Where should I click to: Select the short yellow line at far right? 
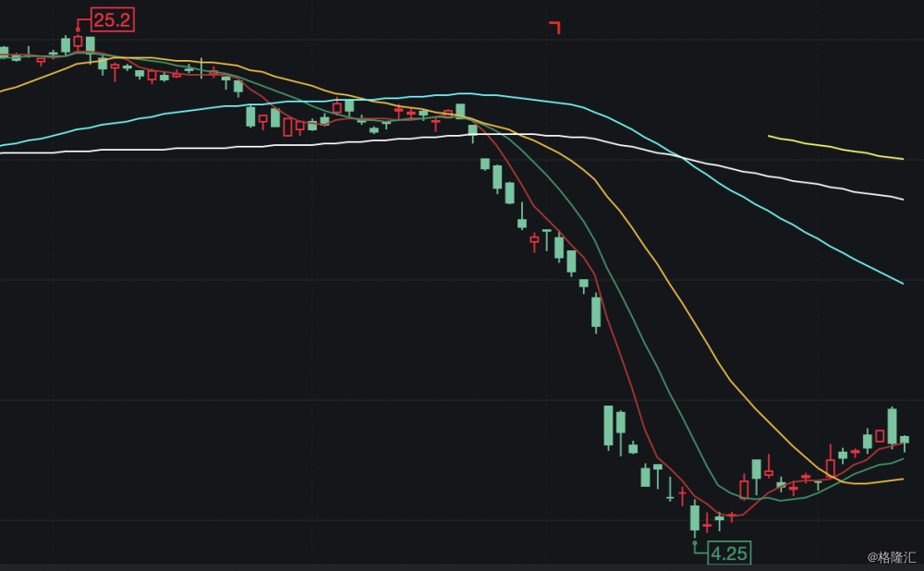(832, 147)
